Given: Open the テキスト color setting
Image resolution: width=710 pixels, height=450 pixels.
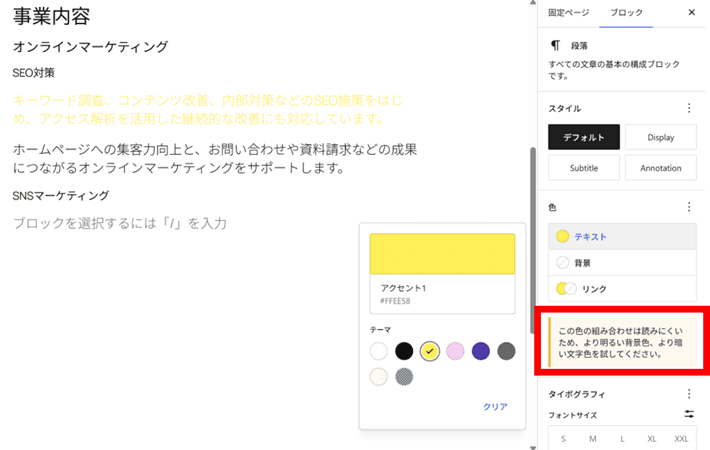Looking at the screenshot, I should tap(622, 236).
